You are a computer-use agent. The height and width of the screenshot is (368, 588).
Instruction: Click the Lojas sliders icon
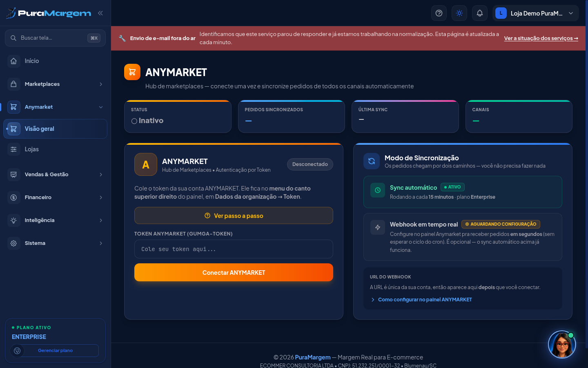point(13,149)
